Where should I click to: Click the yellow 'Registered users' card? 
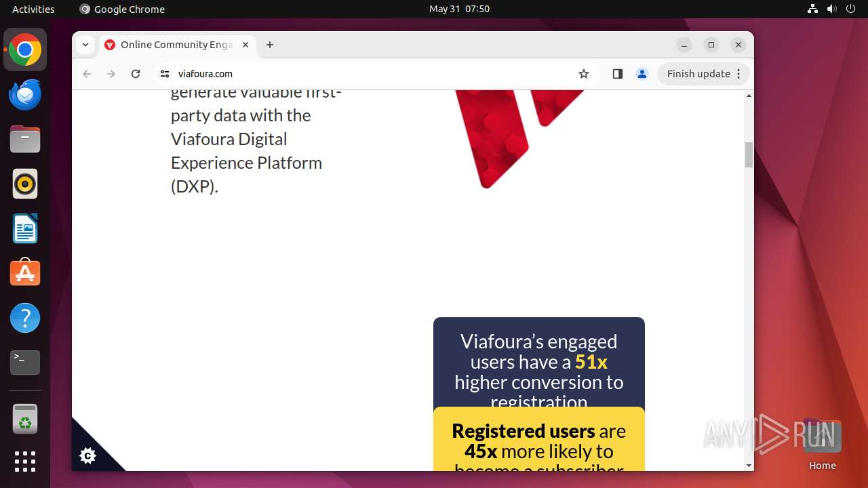coord(539,439)
